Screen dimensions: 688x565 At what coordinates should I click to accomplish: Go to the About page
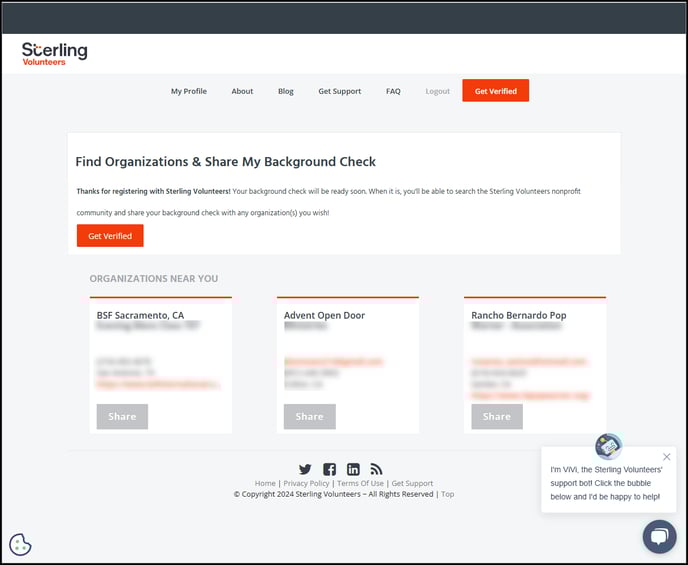point(242,91)
